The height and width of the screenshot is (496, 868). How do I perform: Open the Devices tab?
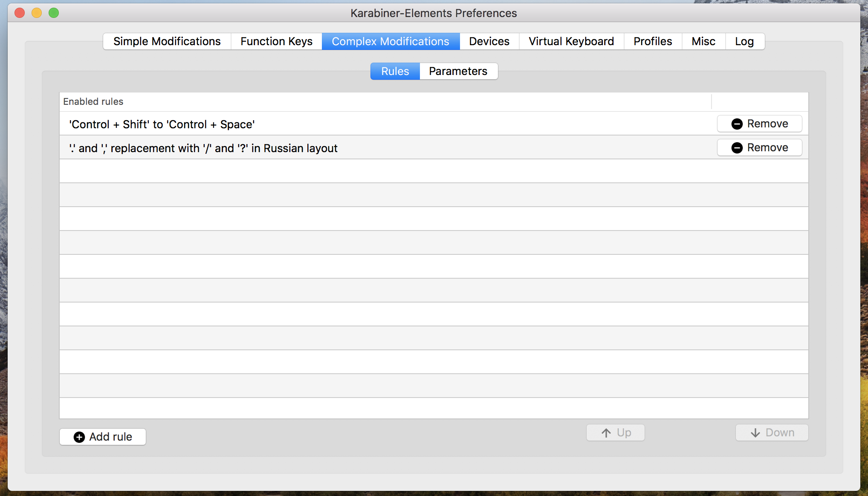489,41
